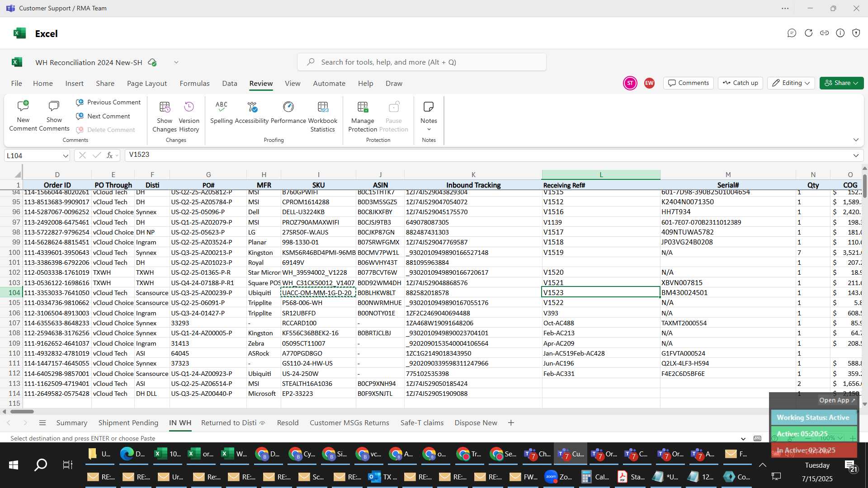Open the more options ellipsis in title bar
Screen dimensions: 868x488
pos(785,8)
